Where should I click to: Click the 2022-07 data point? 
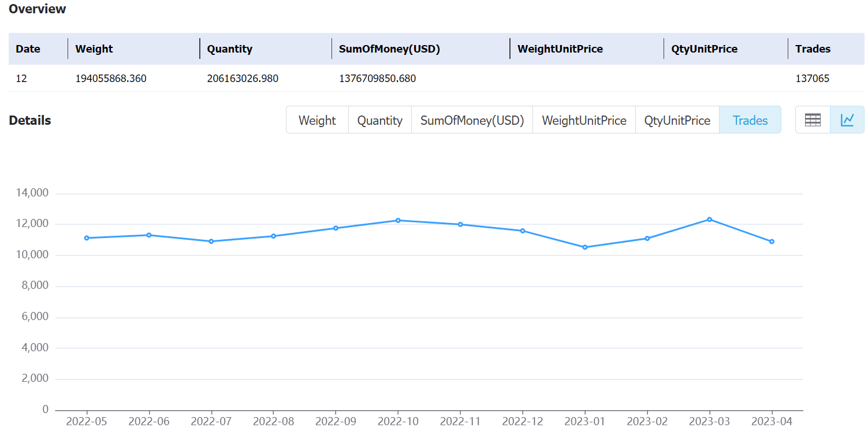click(211, 241)
